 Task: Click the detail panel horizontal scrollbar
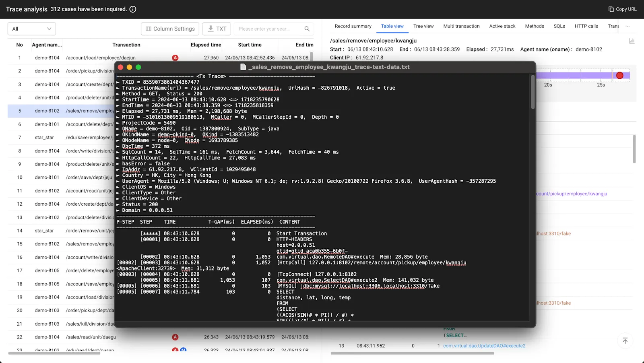(x=412, y=353)
